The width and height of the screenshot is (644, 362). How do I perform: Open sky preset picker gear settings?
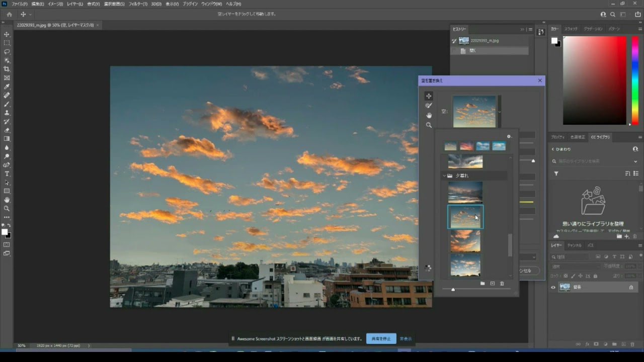(509, 136)
